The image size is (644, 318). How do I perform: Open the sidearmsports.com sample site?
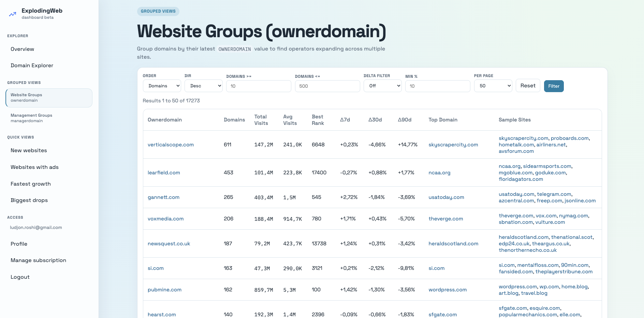547,166
